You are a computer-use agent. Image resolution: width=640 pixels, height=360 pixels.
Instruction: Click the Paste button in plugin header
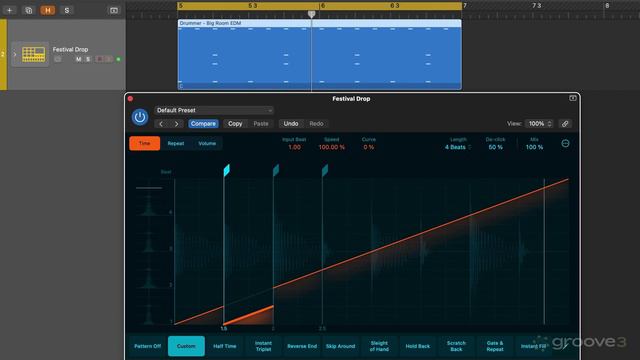pyautogui.click(x=261, y=124)
